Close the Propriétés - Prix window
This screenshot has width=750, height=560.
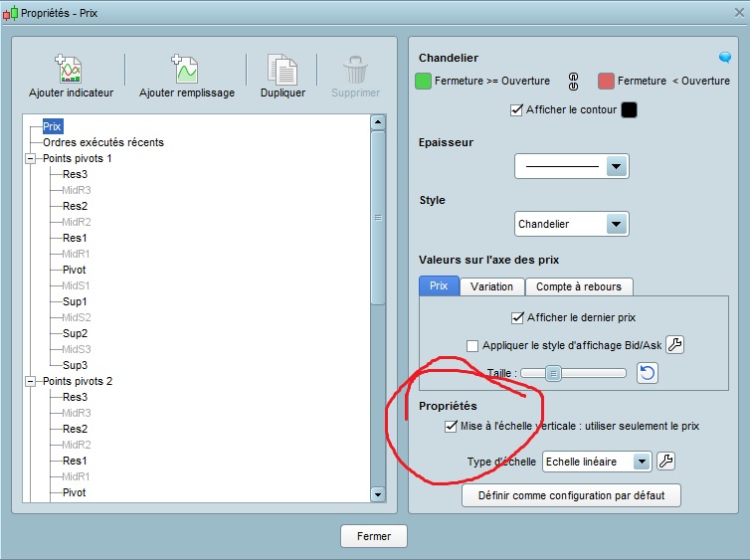point(739,13)
